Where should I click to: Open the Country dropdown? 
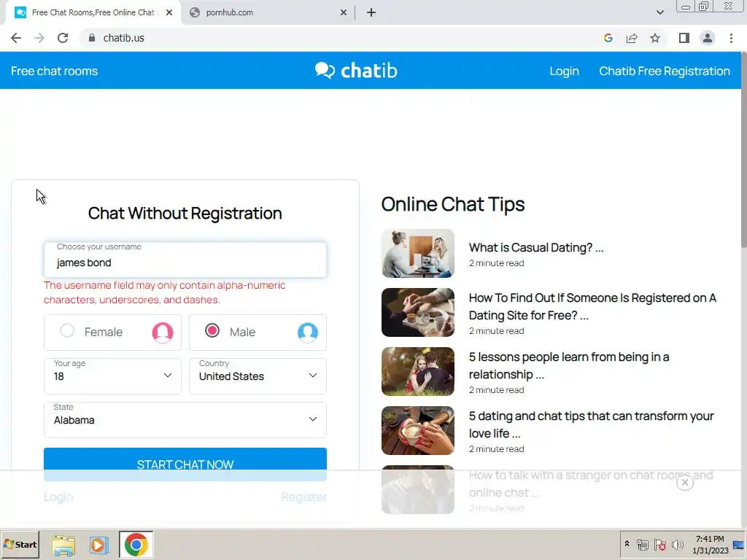[x=258, y=376]
